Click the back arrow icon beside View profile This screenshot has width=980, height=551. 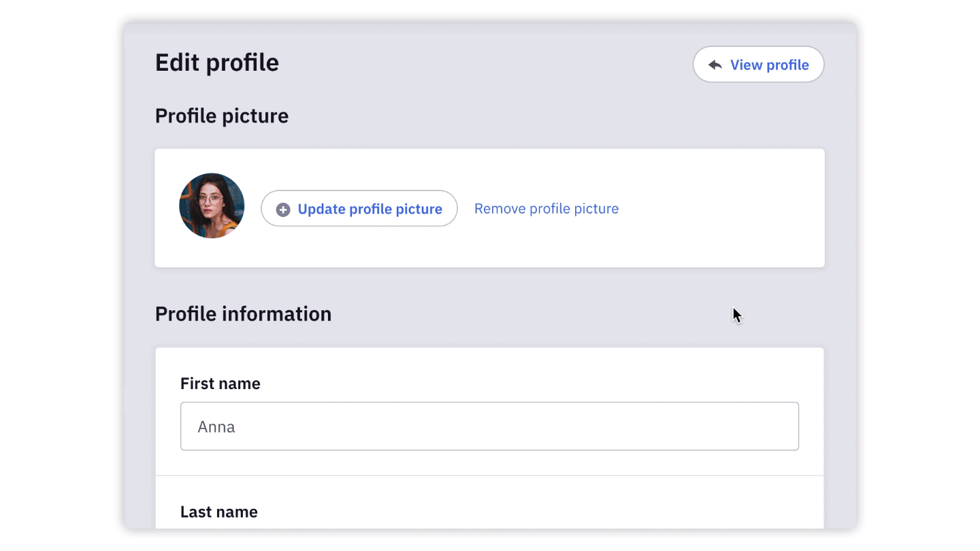pos(715,65)
